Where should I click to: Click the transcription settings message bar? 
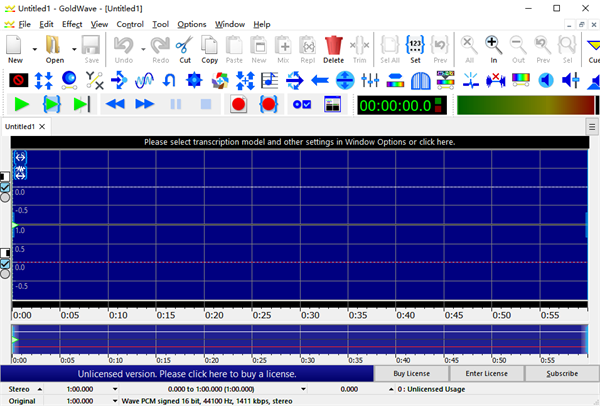[300, 142]
